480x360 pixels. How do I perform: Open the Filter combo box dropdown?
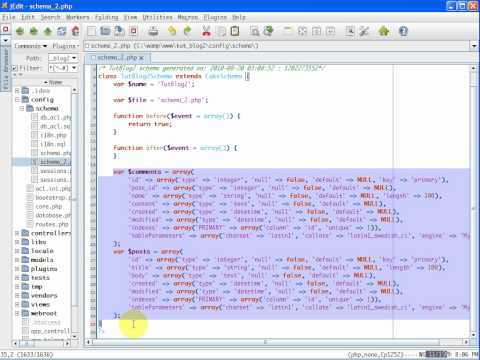74,68
